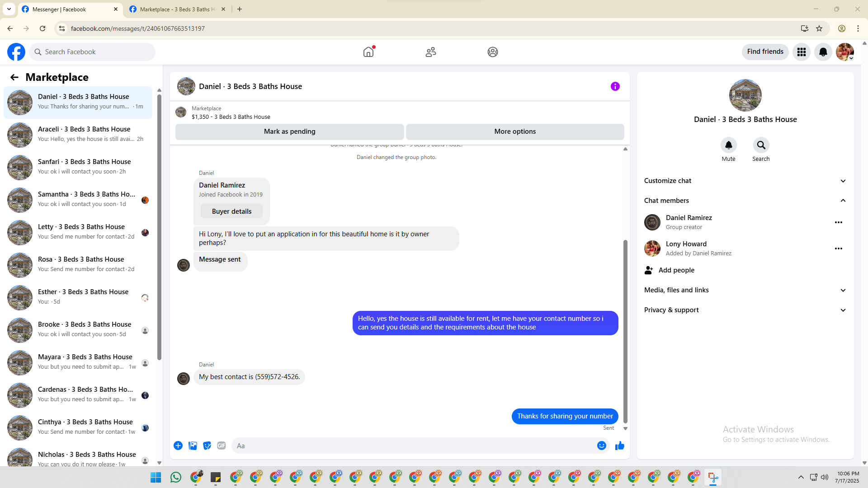
Task: Click the Add people icon
Action: [649, 270]
